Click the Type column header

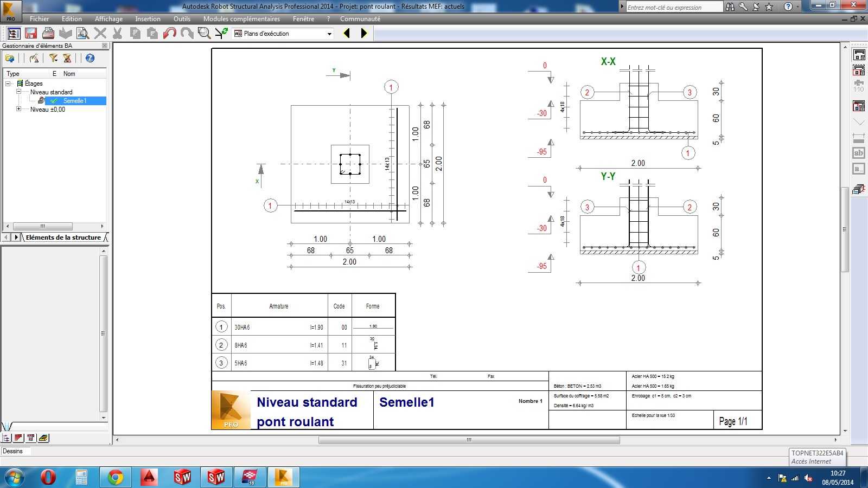(13, 74)
